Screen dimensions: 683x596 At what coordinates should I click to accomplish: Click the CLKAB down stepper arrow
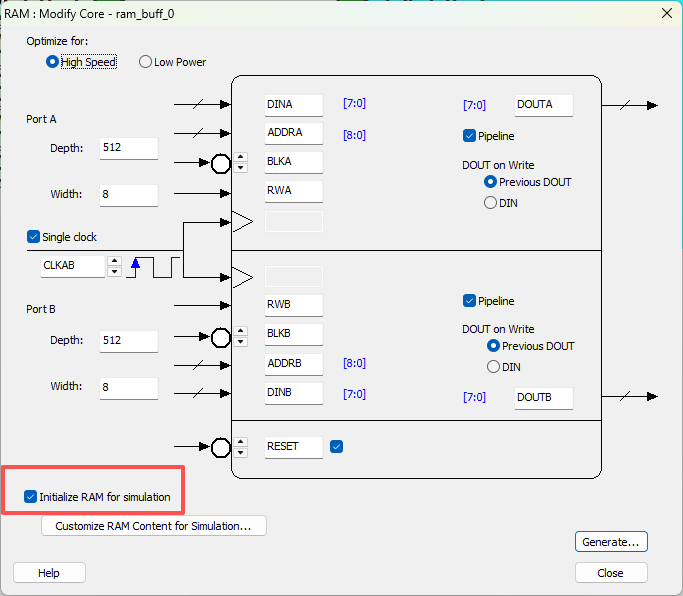[114, 272]
